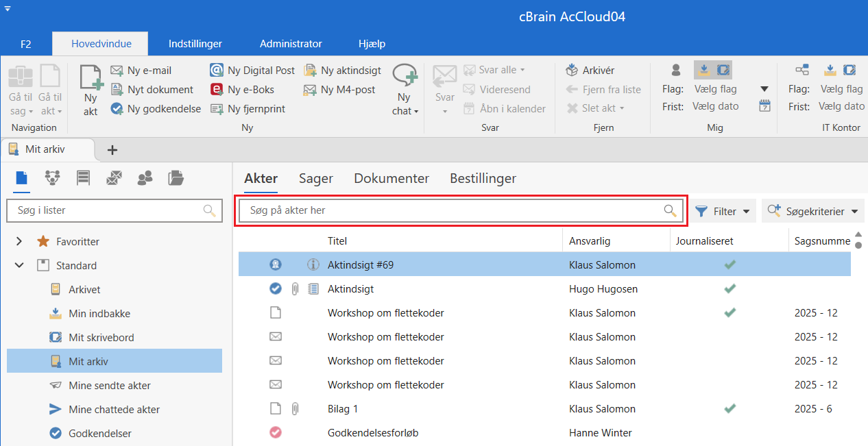Toggle the inbox icon in Mig group
This screenshot has height=446, width=868.
[x=703, y=70]
